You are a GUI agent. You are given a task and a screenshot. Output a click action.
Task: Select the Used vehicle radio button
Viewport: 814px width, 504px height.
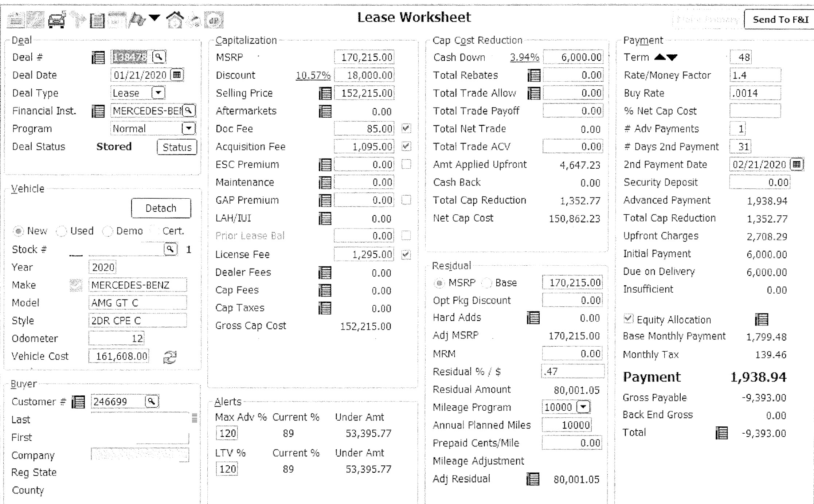pos(62,231)
